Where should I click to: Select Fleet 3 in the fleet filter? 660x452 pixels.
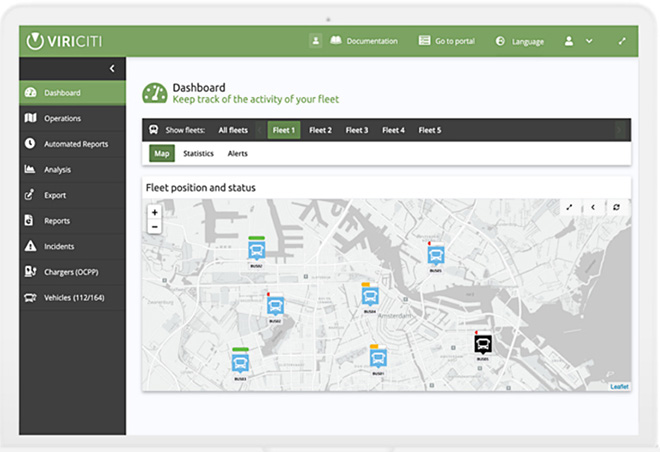[x=357, y=130]
